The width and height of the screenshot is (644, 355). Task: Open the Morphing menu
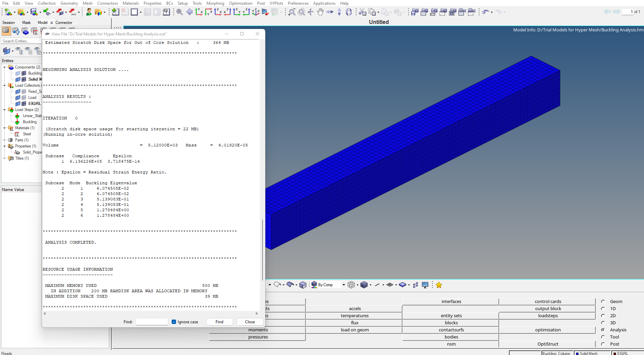click(215, 3)
